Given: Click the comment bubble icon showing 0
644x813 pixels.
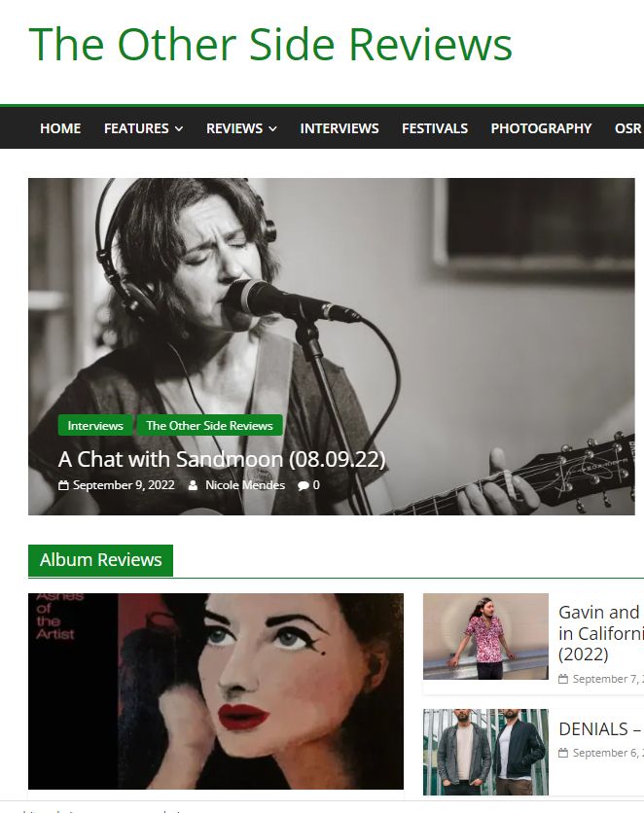Looking at the screenshot, I should pyautogui.click(x=303, y=486).
